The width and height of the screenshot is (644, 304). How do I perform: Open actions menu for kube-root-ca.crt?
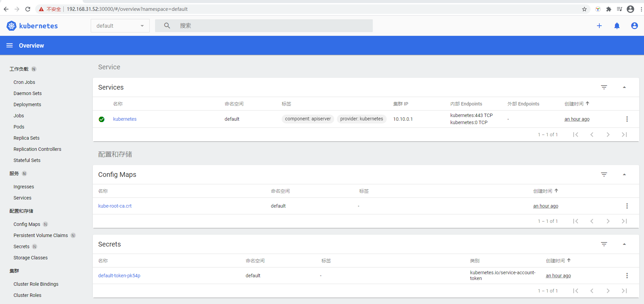point(627,206)
